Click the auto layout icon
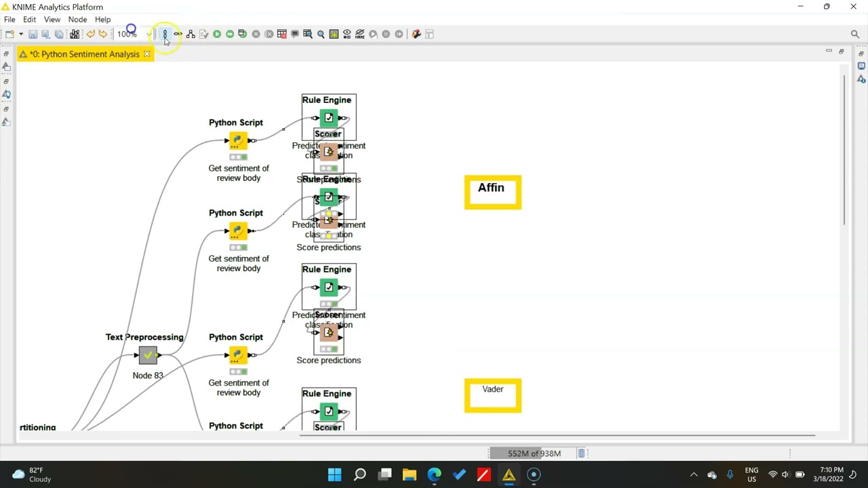 [191, 34]
